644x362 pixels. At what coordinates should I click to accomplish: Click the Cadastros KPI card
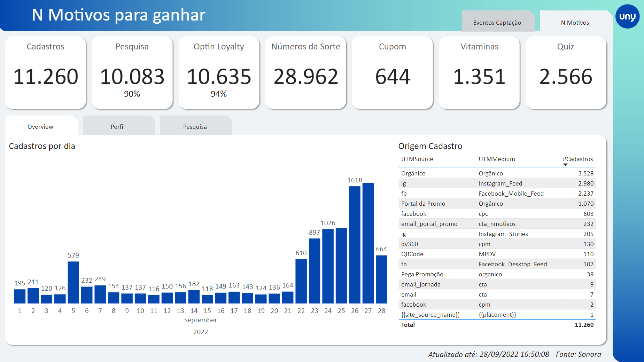point(46,73)
